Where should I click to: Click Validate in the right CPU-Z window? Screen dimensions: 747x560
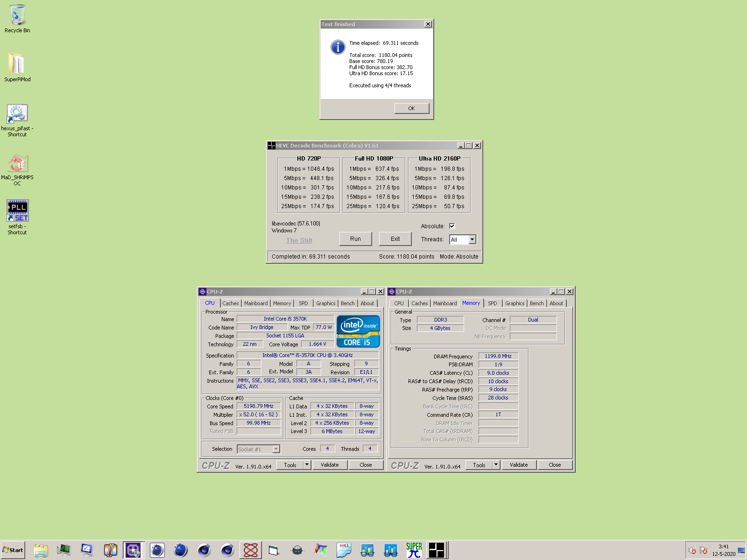pyautogui.click(x=519, y=465)
